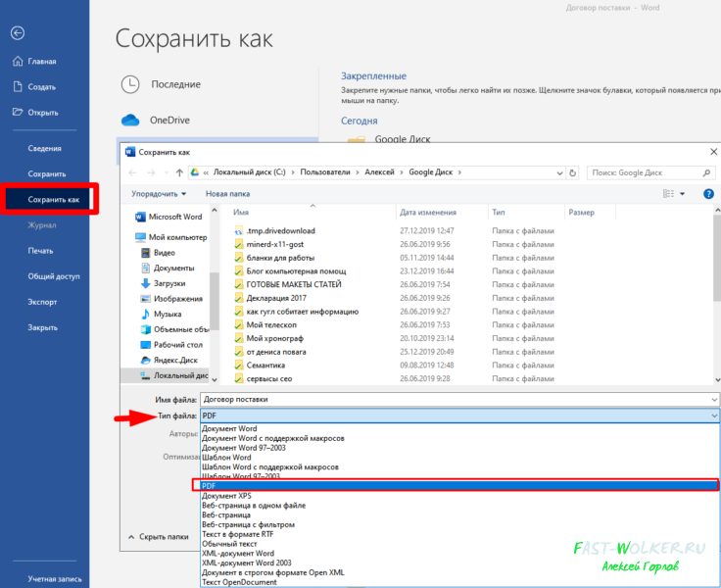This screenshot has width=721, height=588.
Task: Pick Текст в формате RTF option
Action: (x=239, y=534)
